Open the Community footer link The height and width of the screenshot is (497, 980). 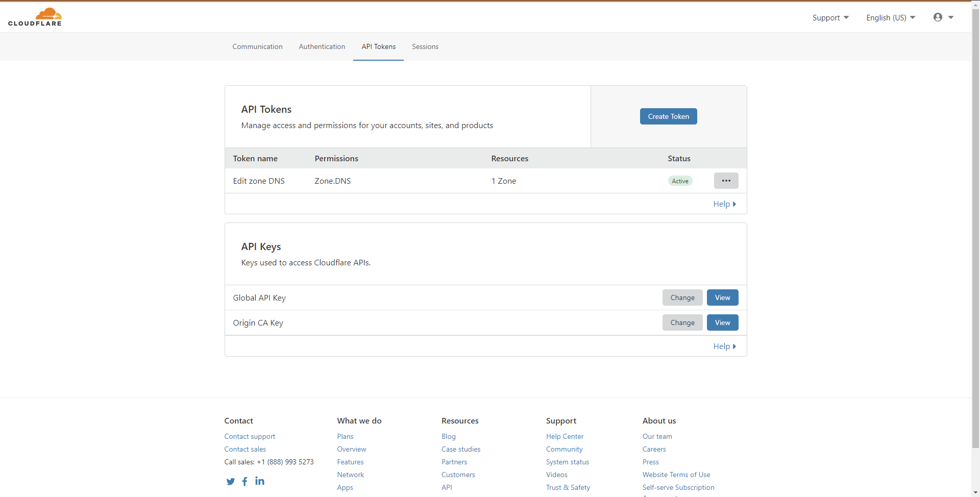coord(564,449)
